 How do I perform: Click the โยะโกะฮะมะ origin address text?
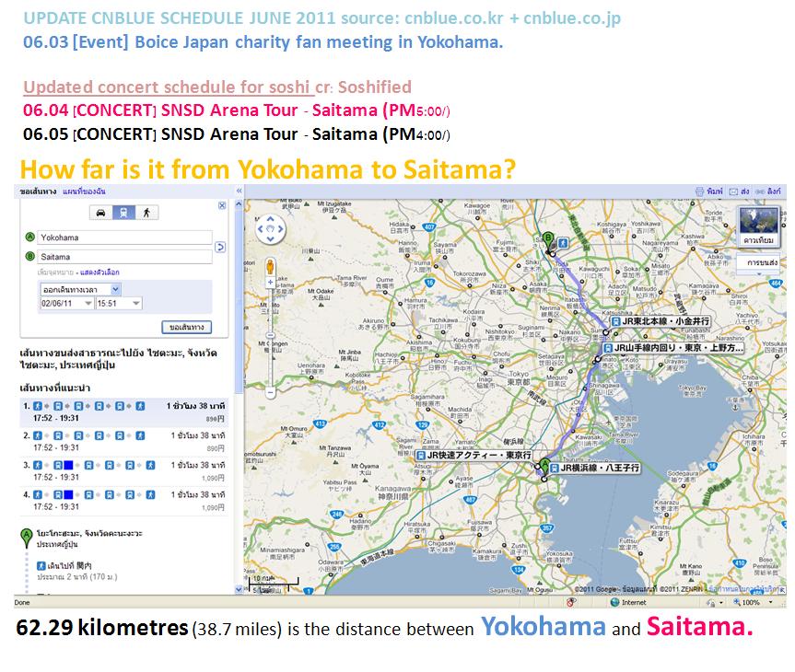pyautogui.click(x=89, y=539)
